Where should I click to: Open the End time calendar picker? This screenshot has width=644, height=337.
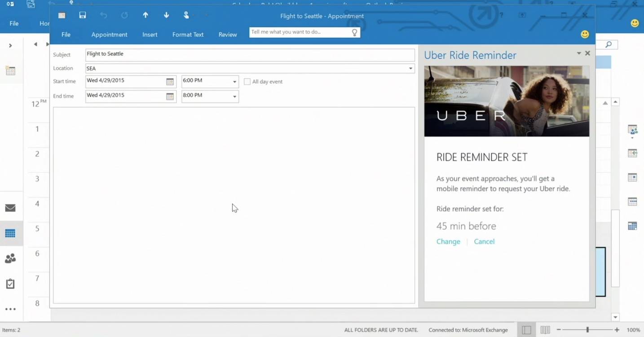pyautogui.click(x=170, y=96)
